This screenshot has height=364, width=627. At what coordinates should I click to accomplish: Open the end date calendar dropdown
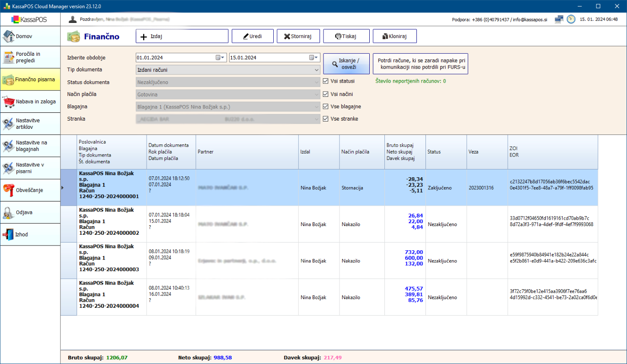pyautogui.click(x=313, y=57)
